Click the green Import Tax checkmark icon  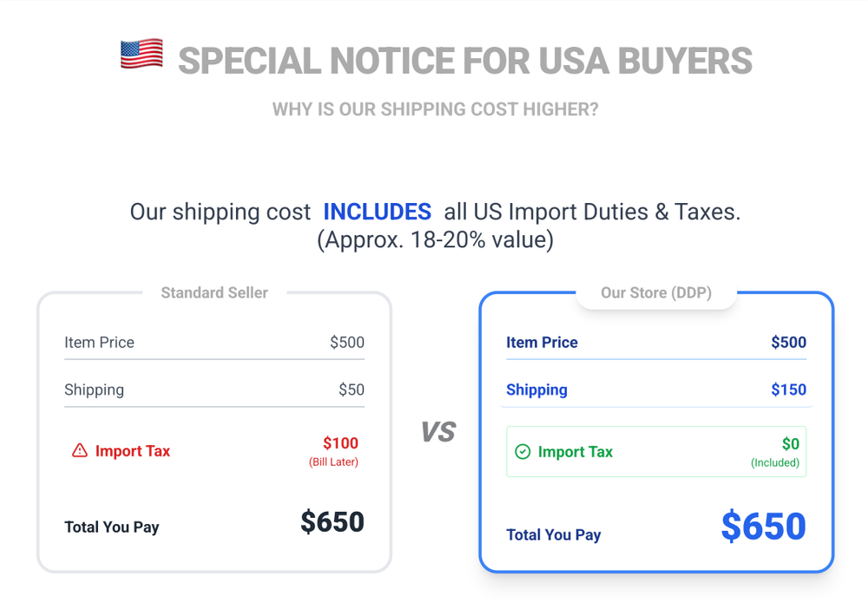[x=523, y=452]
